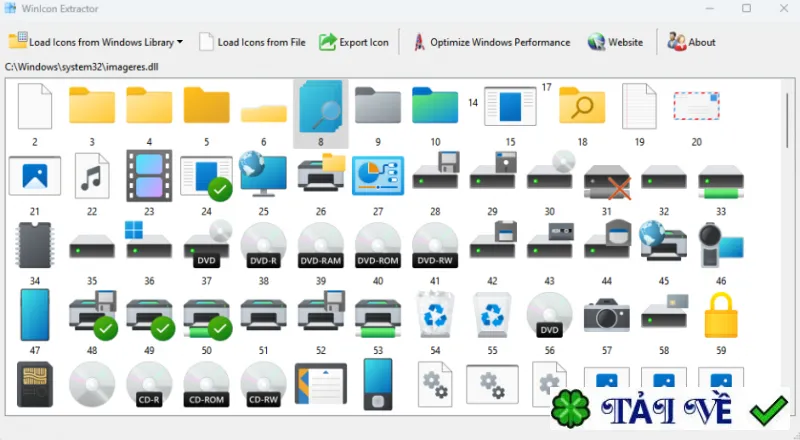Viewport: 800px width, 440px height.
Task: Select the window document icon 15
Action: click(510, 106)
